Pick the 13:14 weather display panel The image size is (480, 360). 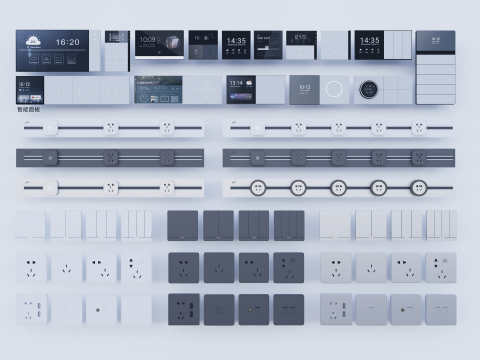[256, 90]
